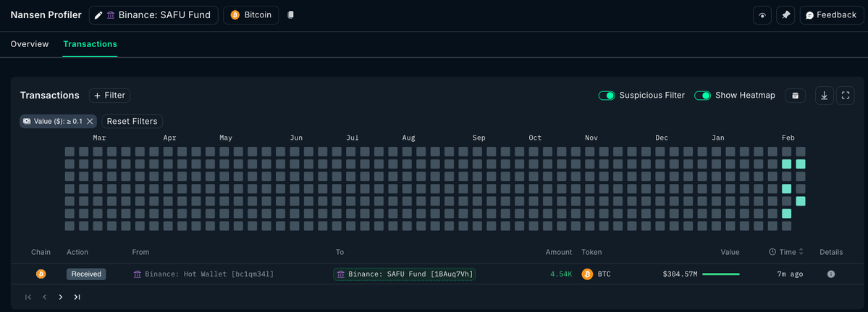Click the Token column header
Viewport: 868px width, 312px height.
pyautogui.click(x=591, y=252)
